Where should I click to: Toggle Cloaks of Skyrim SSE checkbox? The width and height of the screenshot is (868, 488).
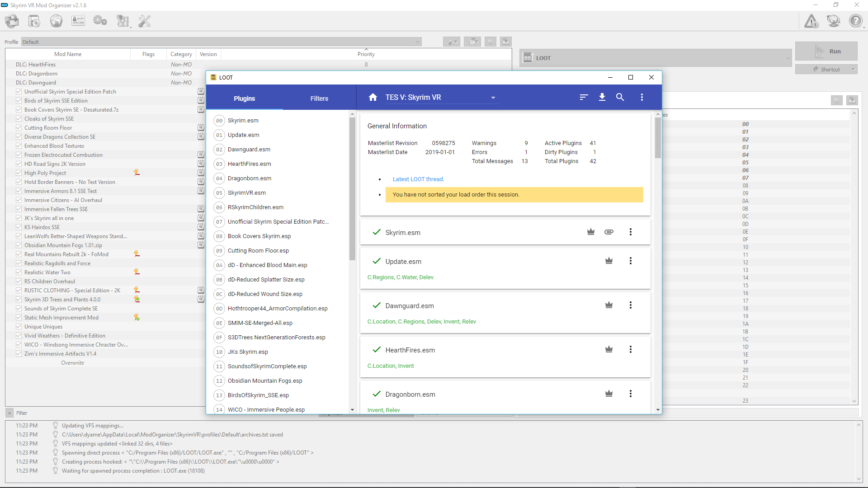tap(19, 118)
